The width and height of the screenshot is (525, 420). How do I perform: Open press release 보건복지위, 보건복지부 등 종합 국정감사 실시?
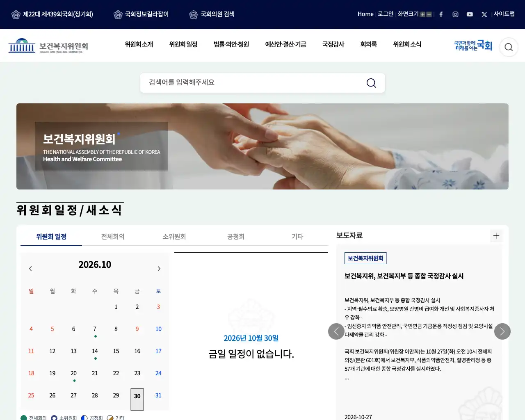tap(404, 276)
